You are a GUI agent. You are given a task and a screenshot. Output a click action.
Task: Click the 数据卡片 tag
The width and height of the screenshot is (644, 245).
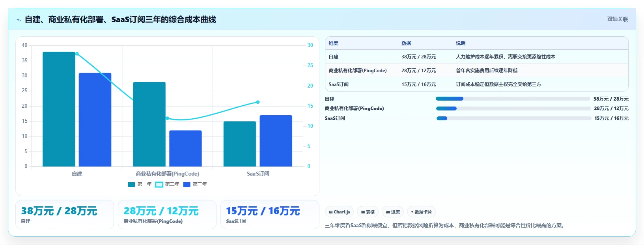(x=421, y=212)
